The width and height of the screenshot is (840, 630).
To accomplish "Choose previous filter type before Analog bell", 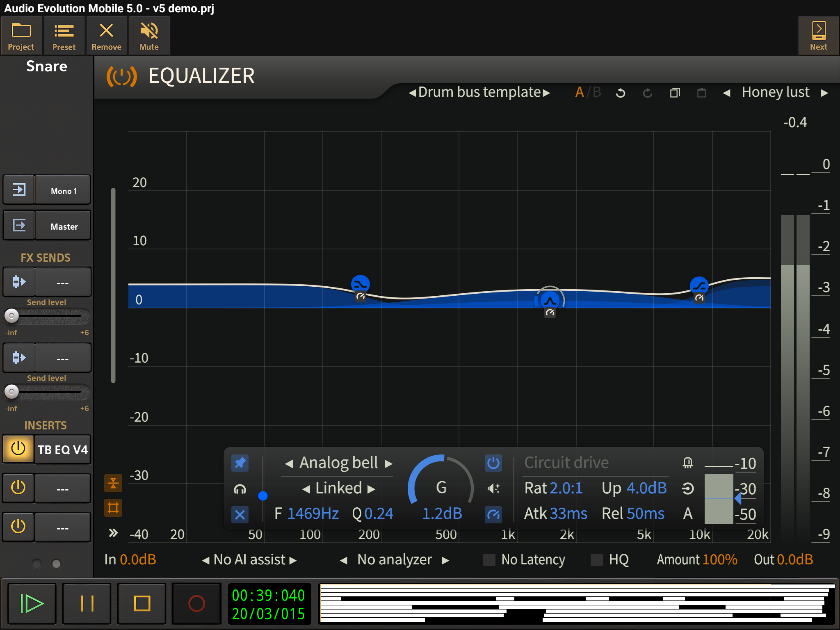I will (289, 463).
